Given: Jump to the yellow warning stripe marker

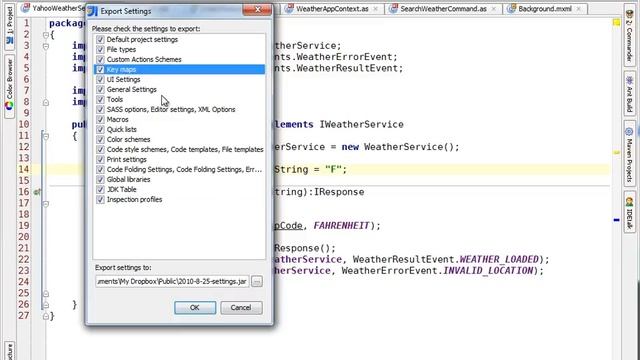Looking at the screenshot, I should tap(616, 152).
